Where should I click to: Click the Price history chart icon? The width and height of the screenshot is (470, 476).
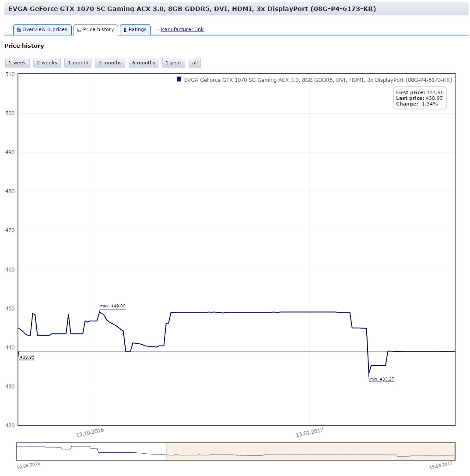80,30
